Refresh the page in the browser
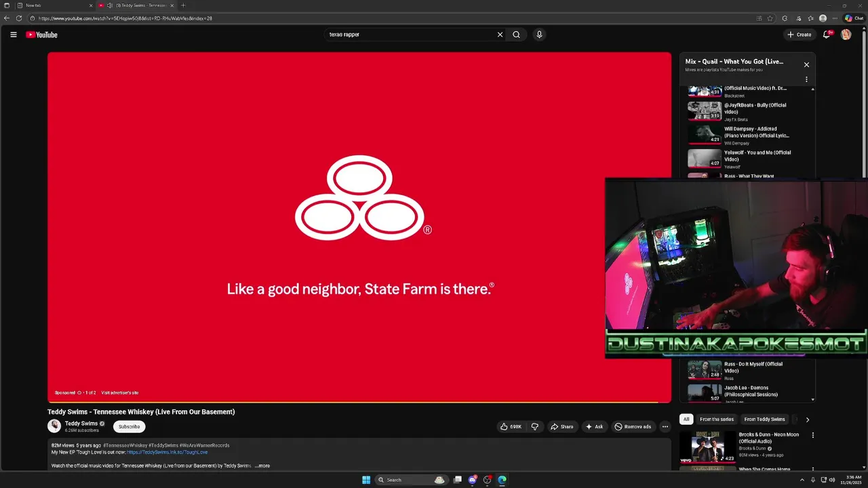This screenshot has width=868, height=488. pyautogui.click(x=19, y=18)
